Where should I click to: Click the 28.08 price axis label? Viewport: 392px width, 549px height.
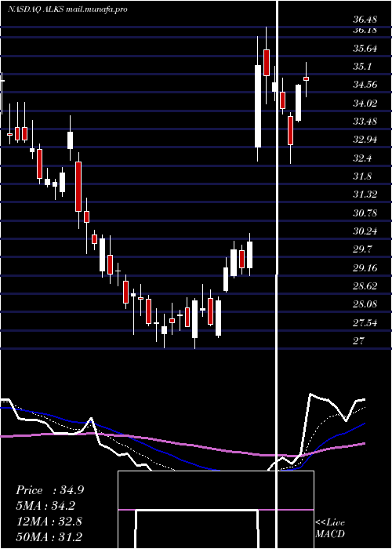pos(365,304)
